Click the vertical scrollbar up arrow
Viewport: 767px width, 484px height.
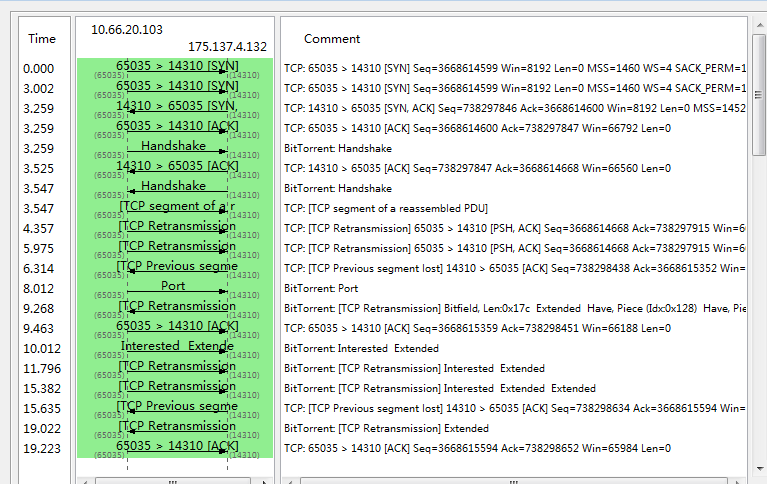(x=758, y=25)
